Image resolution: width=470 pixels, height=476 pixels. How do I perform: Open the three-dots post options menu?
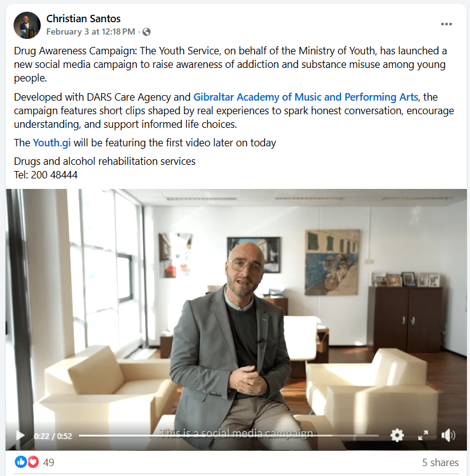tap(446, 24)
